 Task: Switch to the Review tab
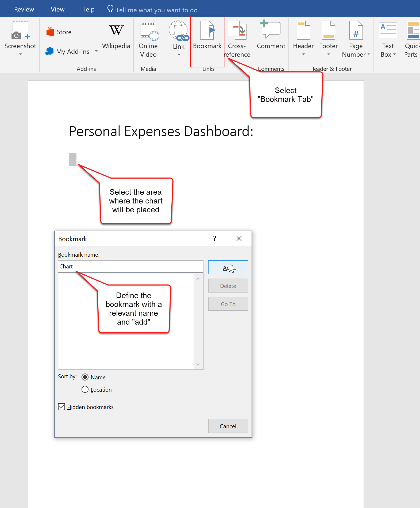click(24, 9)
